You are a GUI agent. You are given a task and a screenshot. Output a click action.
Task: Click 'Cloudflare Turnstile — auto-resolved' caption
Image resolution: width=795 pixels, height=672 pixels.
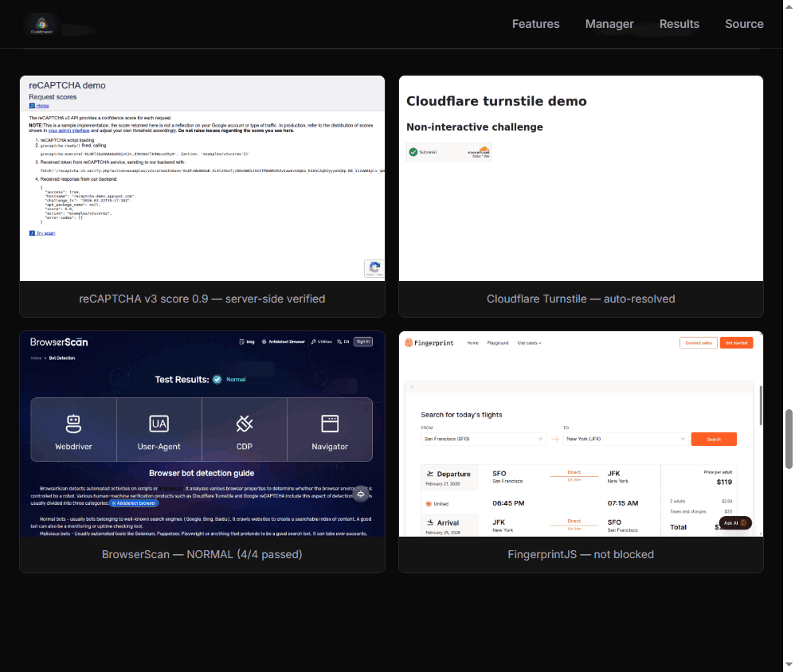tap(581, 299)
